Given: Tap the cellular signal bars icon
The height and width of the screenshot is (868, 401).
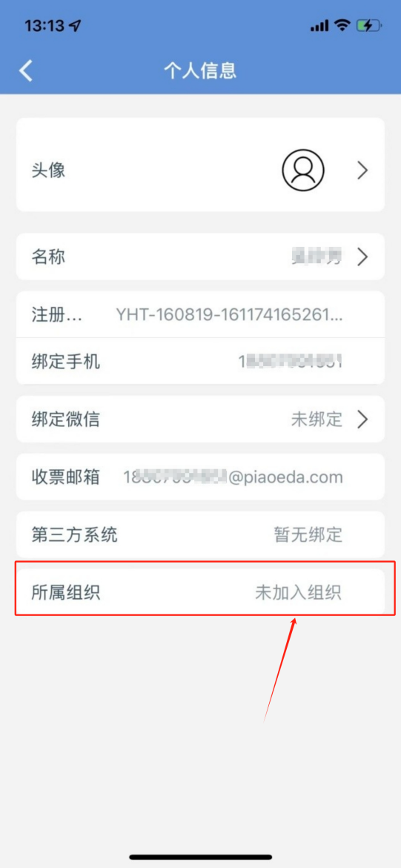Looking at the screenshot, I should click(319, 25).
